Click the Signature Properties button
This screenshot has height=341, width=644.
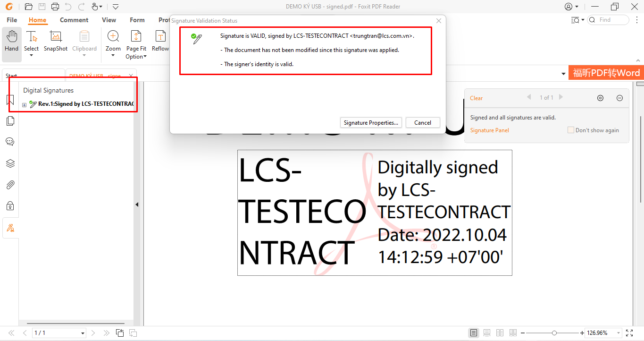tap(371, 122)
